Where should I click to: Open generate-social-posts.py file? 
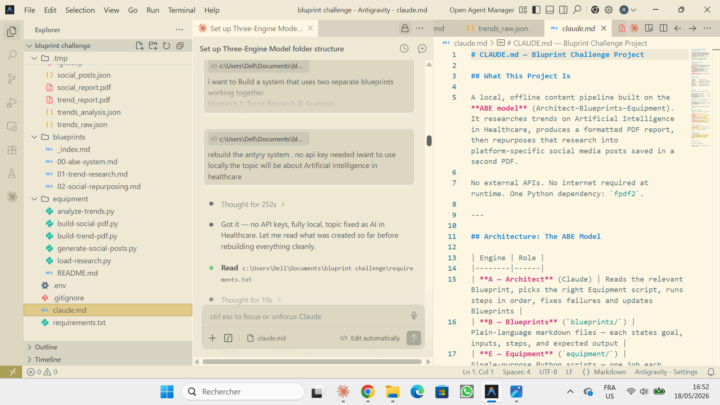(97, 248)
